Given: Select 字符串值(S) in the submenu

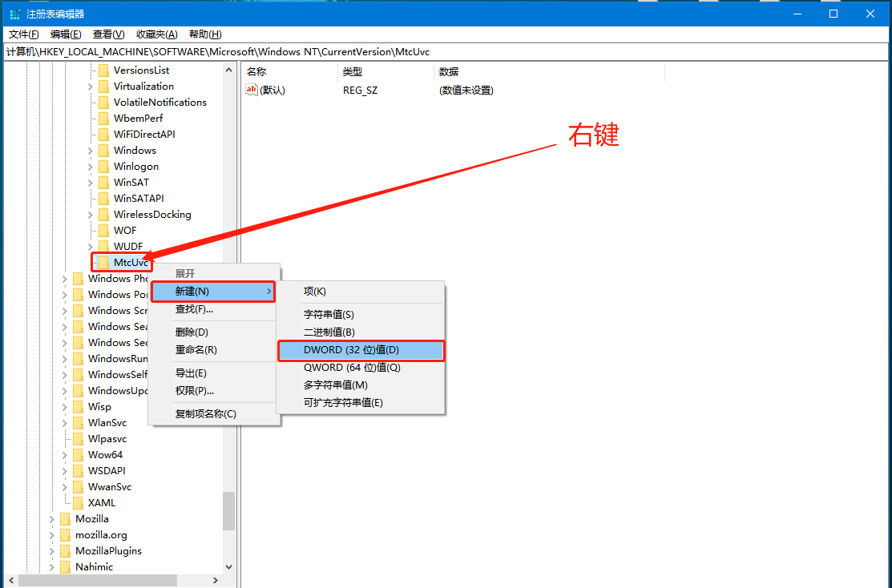Looking at the screenshot, I should pos(360,314).
